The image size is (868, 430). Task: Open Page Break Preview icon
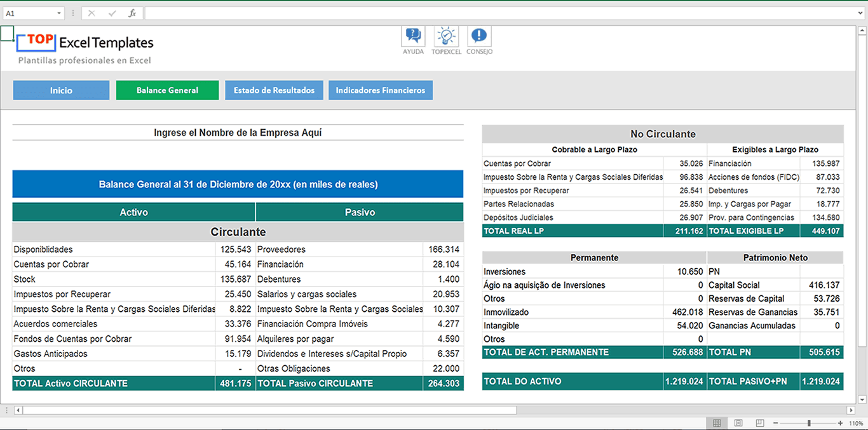[758, 423]
